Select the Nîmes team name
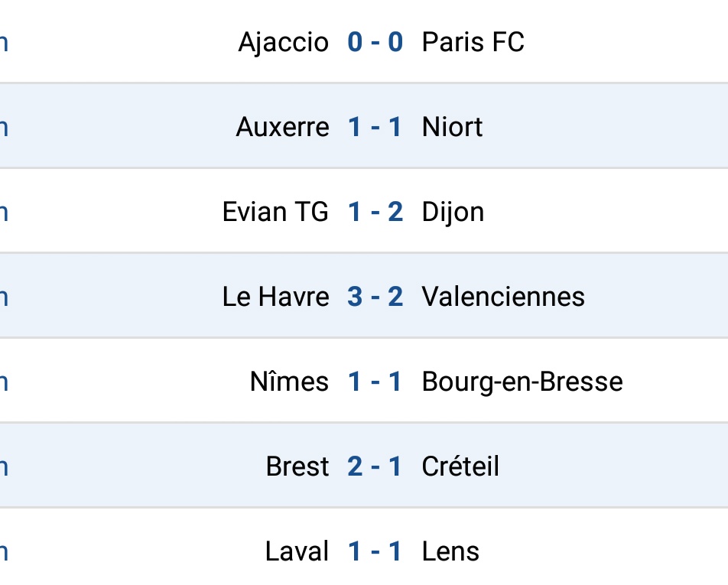The height and width of the screenshot is (585, 728). point(289,381)
